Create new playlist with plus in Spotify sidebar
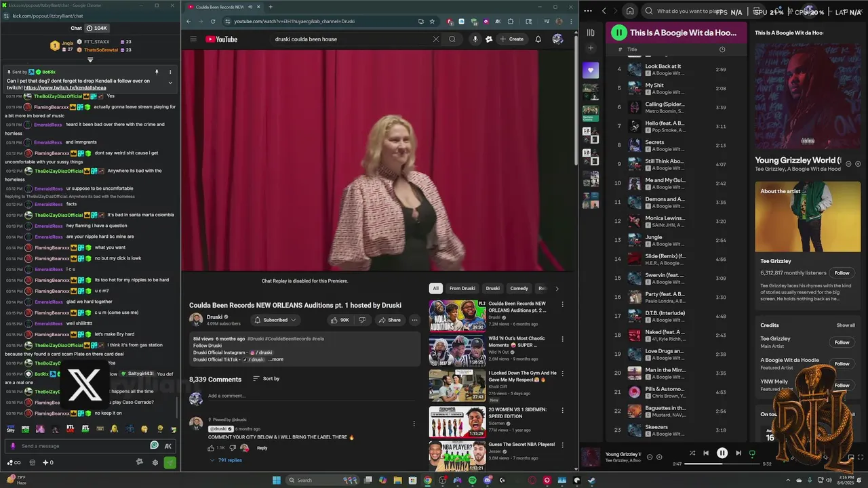Screen dimensions: 868x488 click(x=591, y=48)
